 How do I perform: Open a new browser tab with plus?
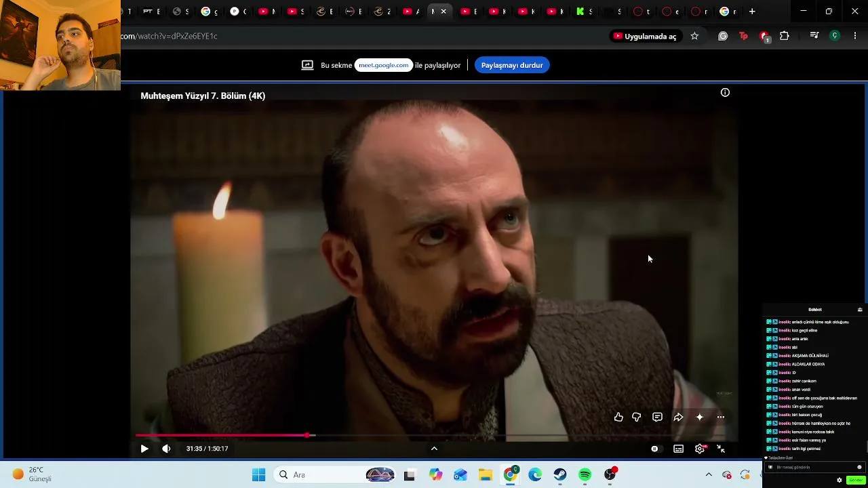[x=752, y=12]
